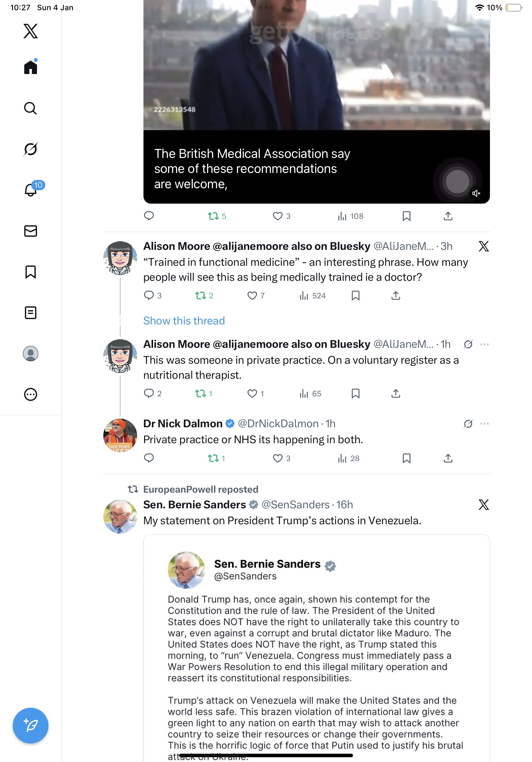532x762 pixels.
Task: Open more options on Alison Moore's 1h post
Action: [484, 344]
